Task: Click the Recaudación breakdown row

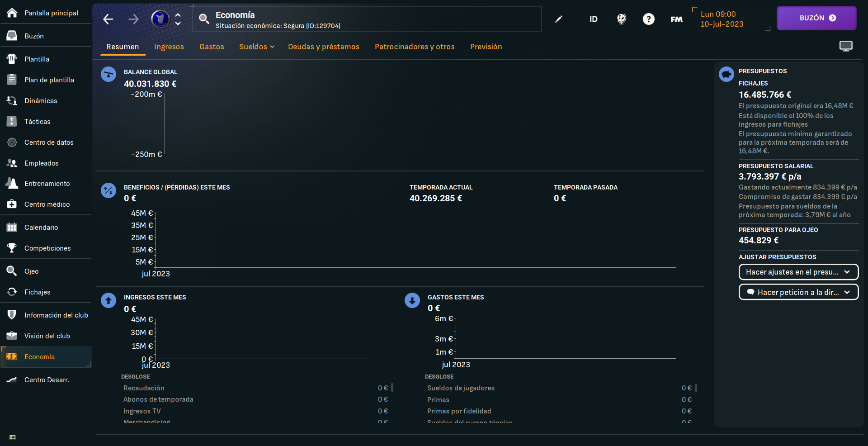Action: click(x=255, y=388)
